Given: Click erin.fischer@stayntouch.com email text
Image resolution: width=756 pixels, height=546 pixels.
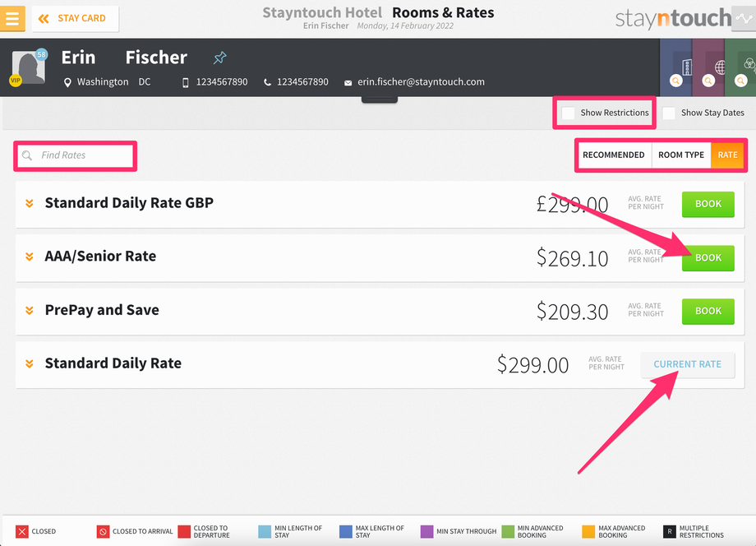Looking at the screenshot, I should [x=421, y=82].
